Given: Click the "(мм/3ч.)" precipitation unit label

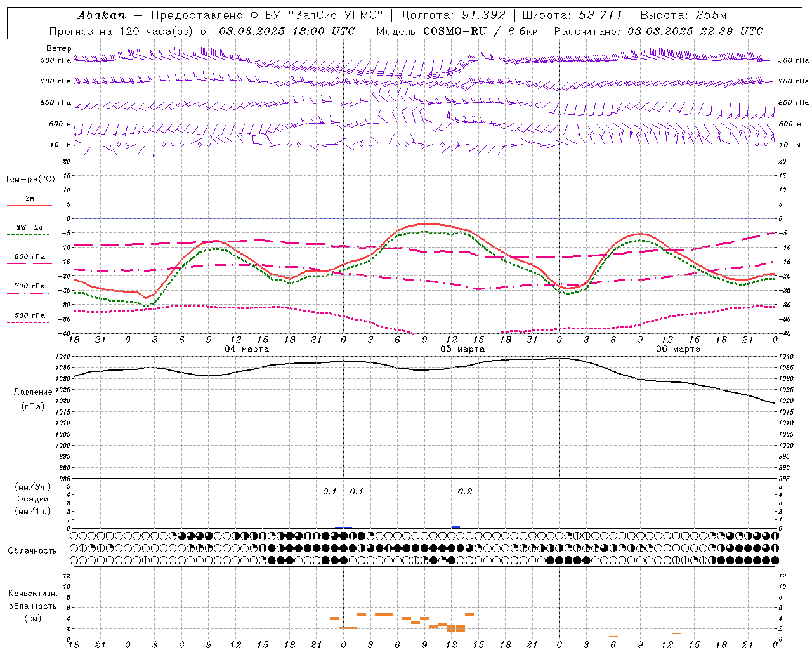Looking at the screenshot, I should (33, 487).
